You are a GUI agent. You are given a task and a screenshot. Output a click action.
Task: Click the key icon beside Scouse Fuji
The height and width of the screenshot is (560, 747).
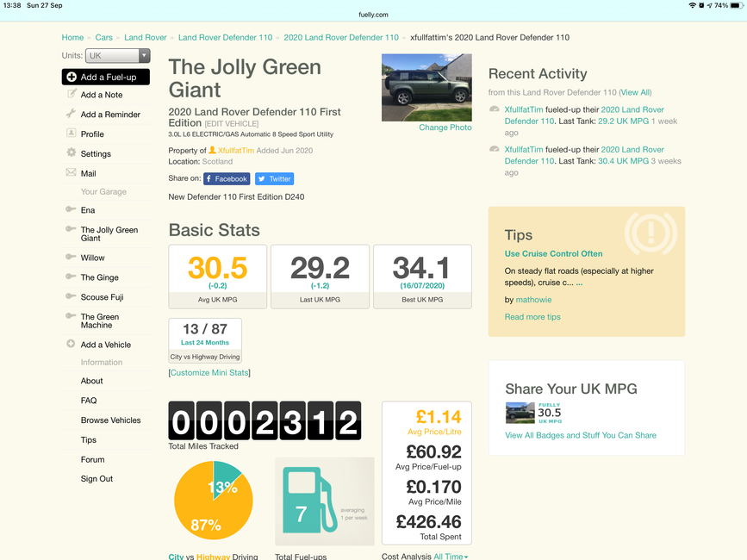point(71,296)
